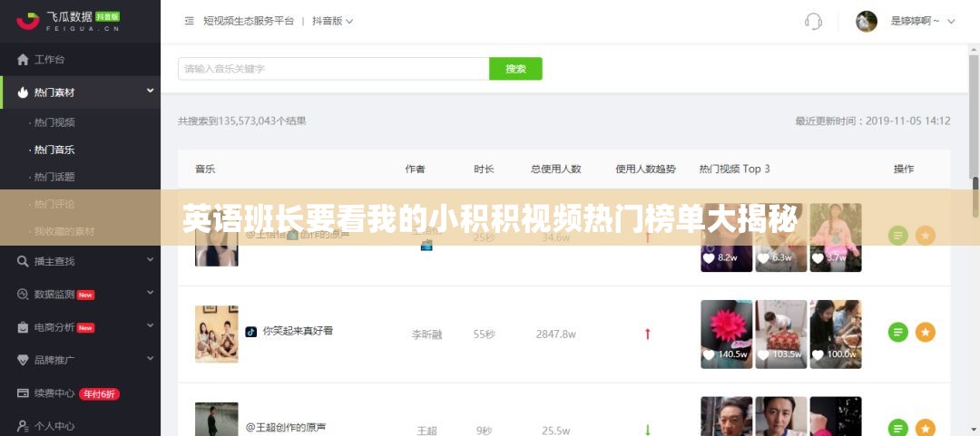Click the 25.5w total users value
This screenshot has width=980, height=436.
point(555,431)
